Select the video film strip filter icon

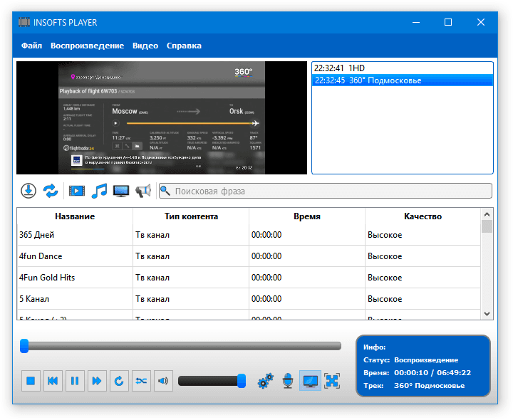click(x=76, y=191)
